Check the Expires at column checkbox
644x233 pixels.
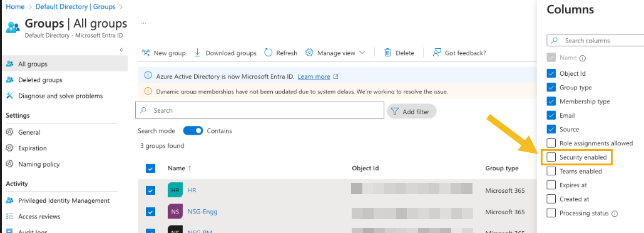[x=551, y=185]
